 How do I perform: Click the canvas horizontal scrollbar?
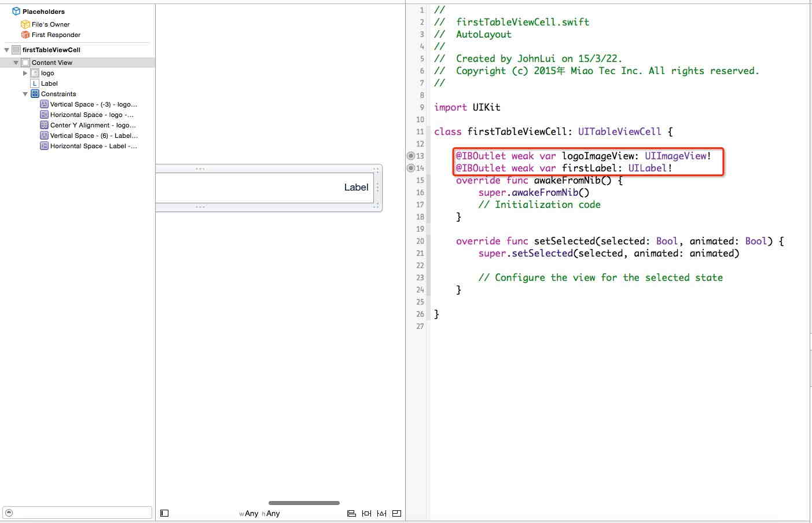coord(304,503)
